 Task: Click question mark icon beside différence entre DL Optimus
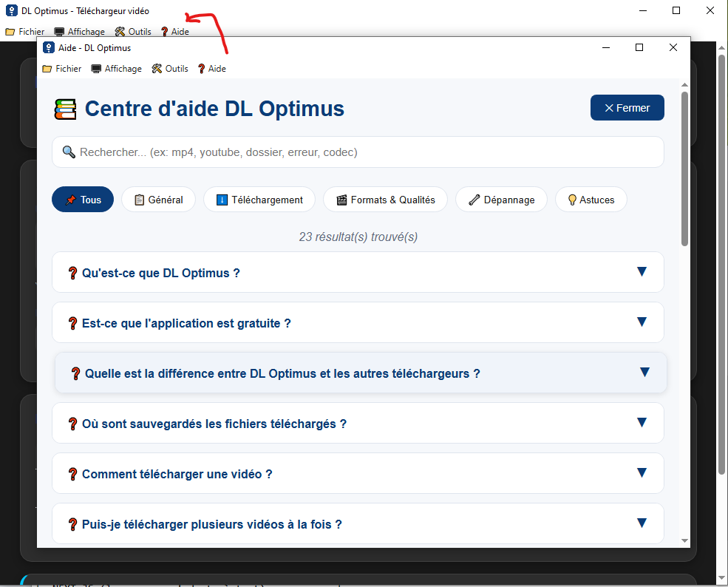pos(75,373)
